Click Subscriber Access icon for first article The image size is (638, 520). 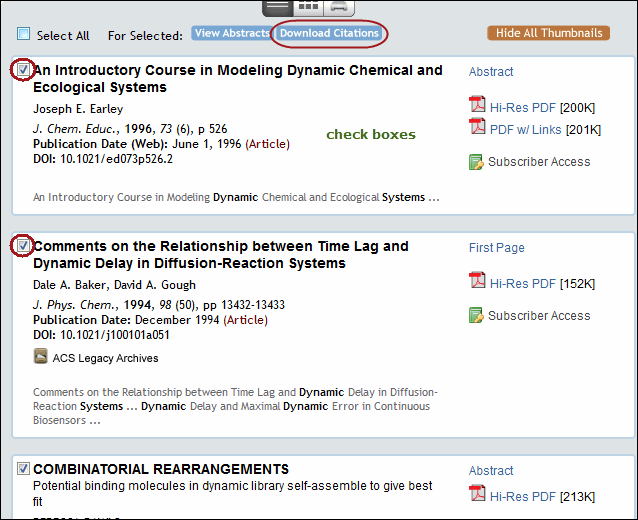click(x=476, y=162)
